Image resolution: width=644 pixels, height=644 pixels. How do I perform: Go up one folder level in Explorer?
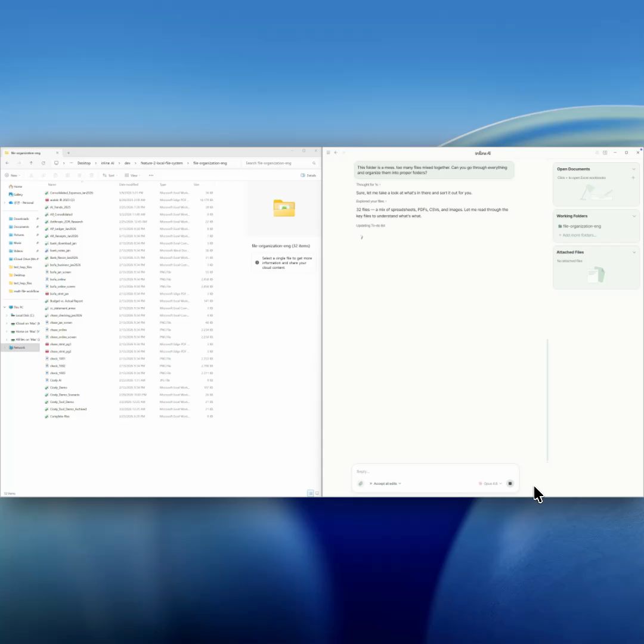click(x=31, y=163)
